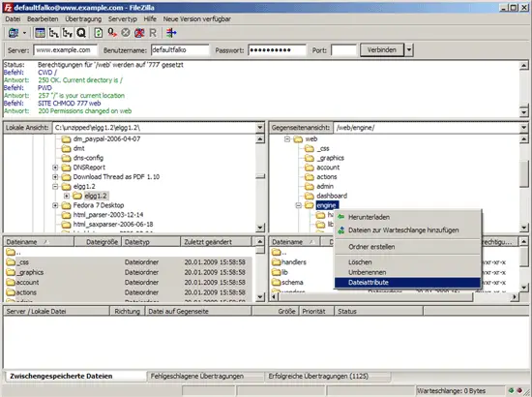Click the green activity LED in the status bar
The image size is (532, 397).
pyautogui.click(x=512, y=390)
